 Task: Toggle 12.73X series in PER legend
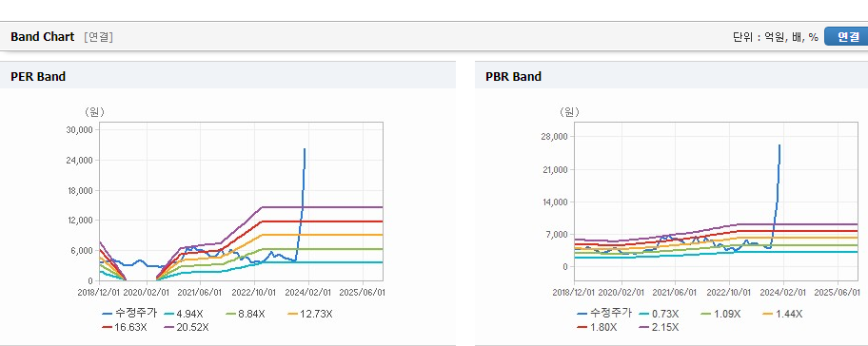pos(310,314)
